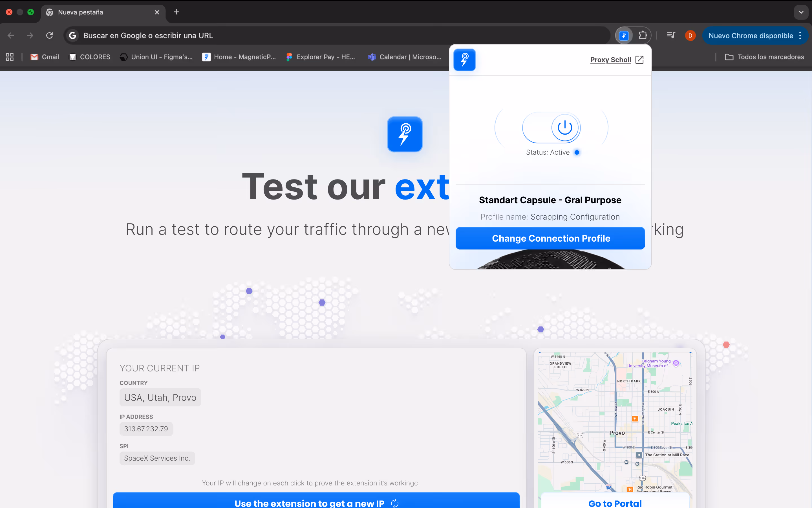Go back with the back arrow

(x=11, y=36)
